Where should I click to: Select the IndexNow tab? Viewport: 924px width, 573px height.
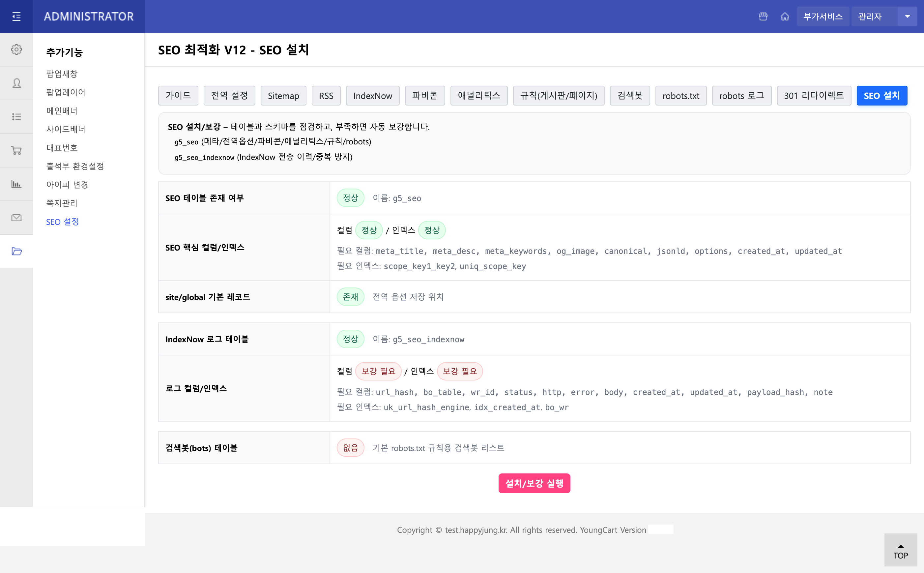point(373,96)
